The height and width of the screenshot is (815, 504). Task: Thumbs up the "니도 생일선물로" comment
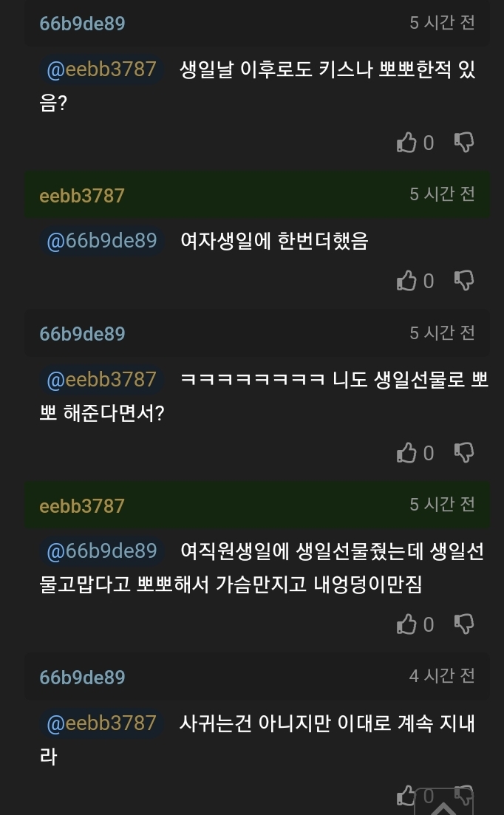(x=407, y=453)
